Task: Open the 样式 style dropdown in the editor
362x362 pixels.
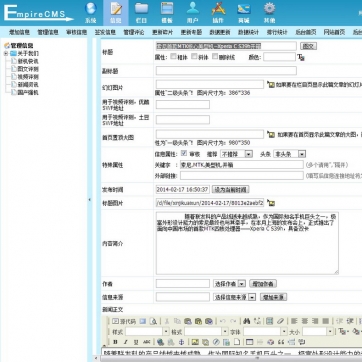Action: coord(147,332)
